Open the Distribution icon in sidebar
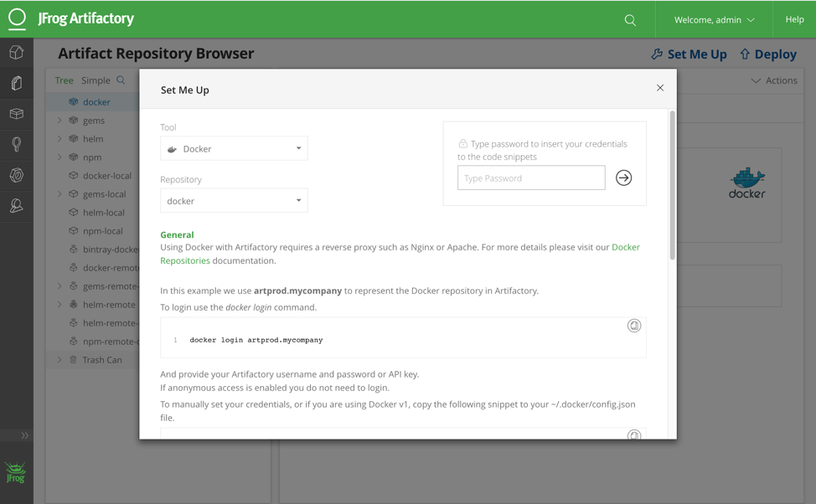Image resolution: width=816 pixels, height=504 pixels. (x=17, y=175)
